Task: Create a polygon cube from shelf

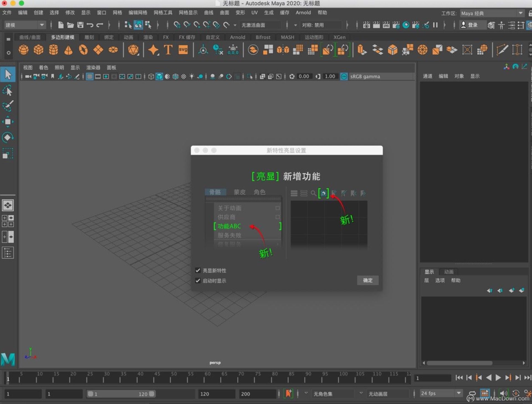Action: point(39,50)
